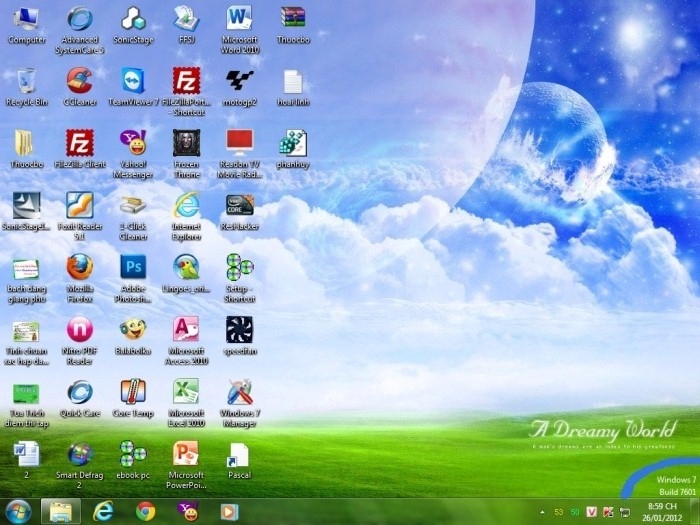Click the Core Temp thermometer icon
Viewport: 700px width, 525px height.
pos(133,398)
